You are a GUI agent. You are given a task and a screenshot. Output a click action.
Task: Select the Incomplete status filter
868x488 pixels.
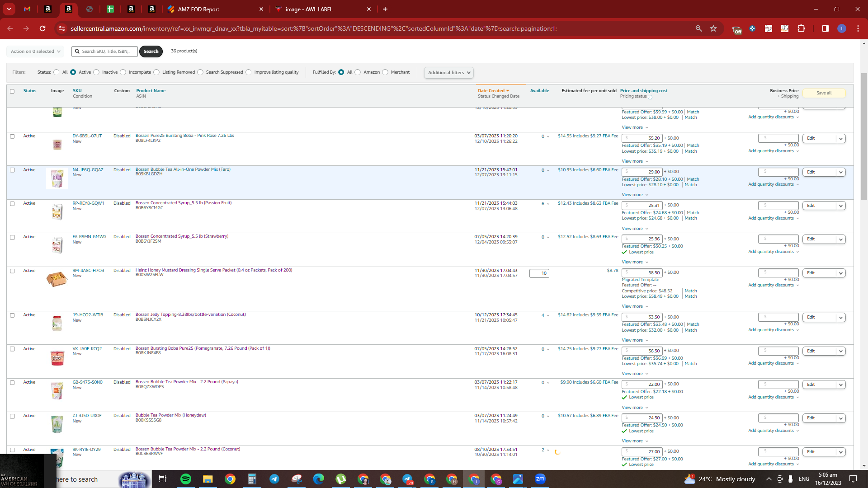point(123,72)
